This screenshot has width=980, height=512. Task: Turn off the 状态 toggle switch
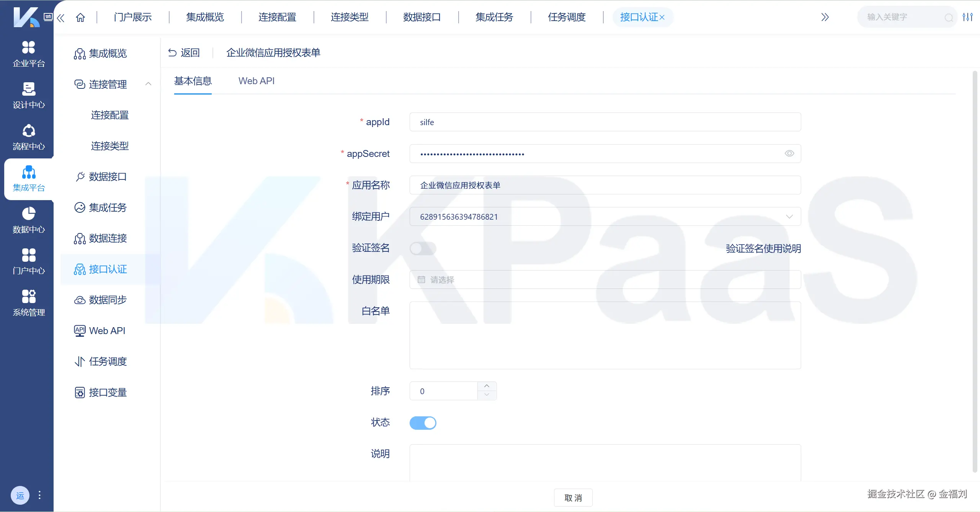point(423,423)
